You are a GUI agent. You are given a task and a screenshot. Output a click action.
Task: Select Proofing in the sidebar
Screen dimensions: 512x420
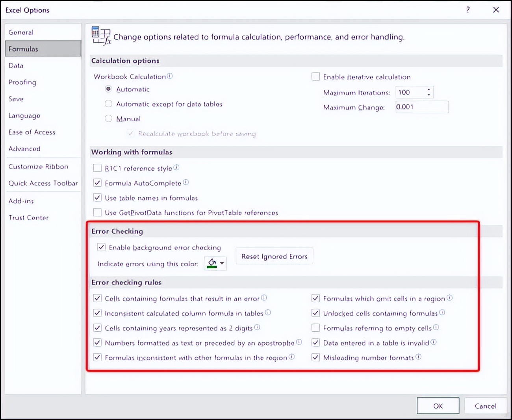22,82
